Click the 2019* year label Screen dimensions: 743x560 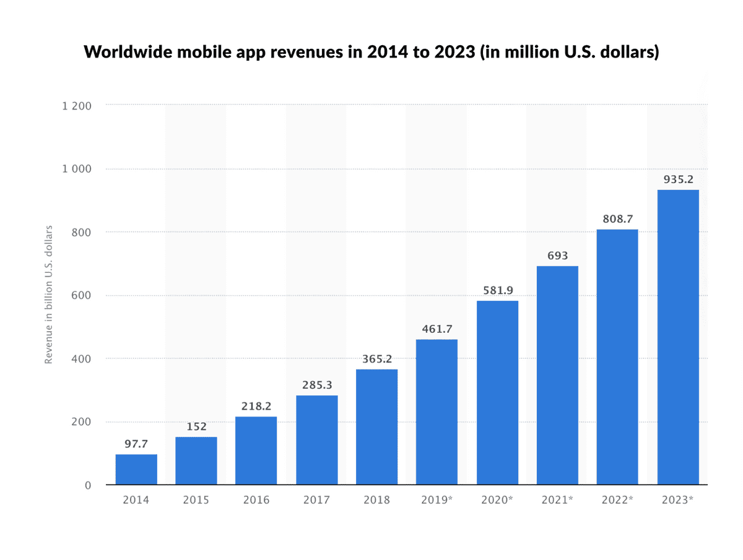(437, 500)
